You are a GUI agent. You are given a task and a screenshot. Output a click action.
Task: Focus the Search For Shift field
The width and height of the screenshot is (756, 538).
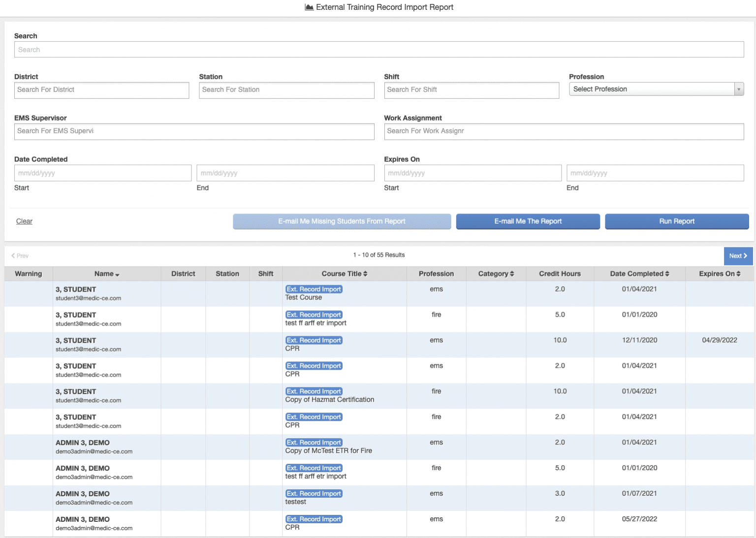coord(472,90)
